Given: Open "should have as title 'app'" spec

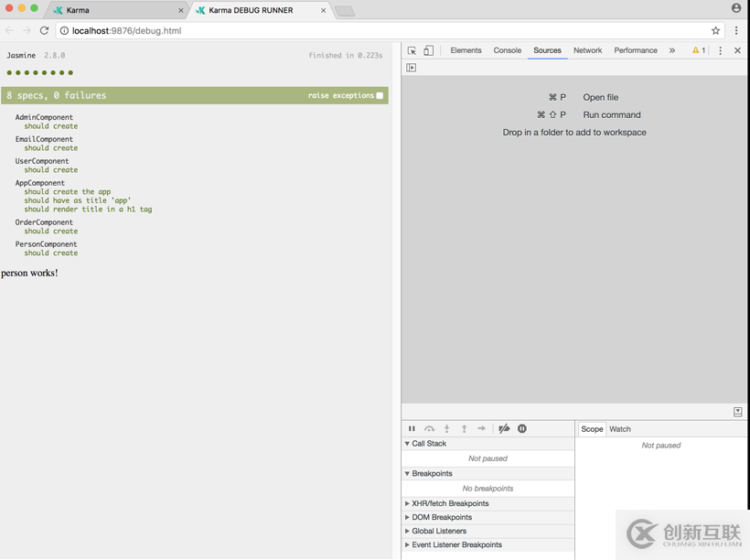Looking at the screenshot, I should tap(78, 200).
